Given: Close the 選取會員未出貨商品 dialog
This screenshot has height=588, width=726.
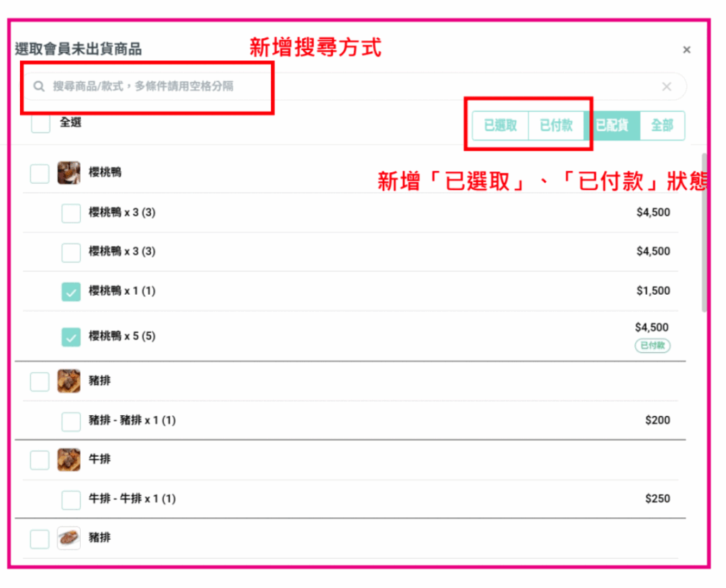Looking at the screenshot, I should click(686, 50).
